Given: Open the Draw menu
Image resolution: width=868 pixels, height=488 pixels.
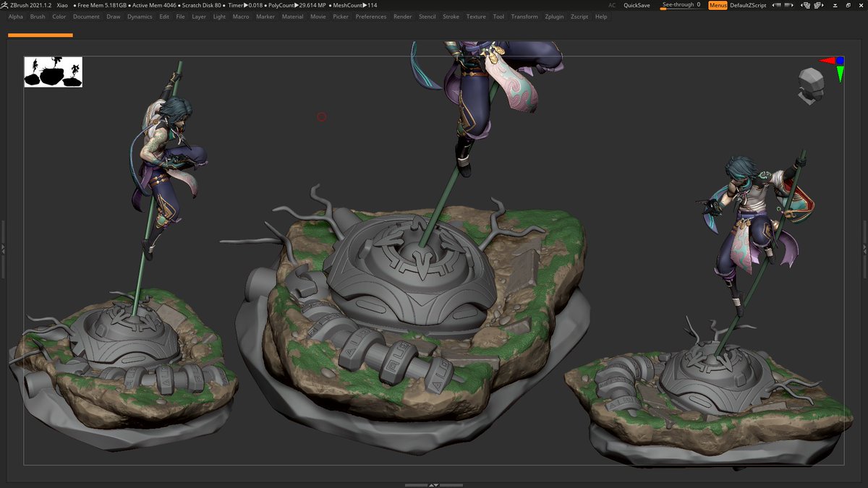Looking at the screenshot, I should (x=114, y=17).
